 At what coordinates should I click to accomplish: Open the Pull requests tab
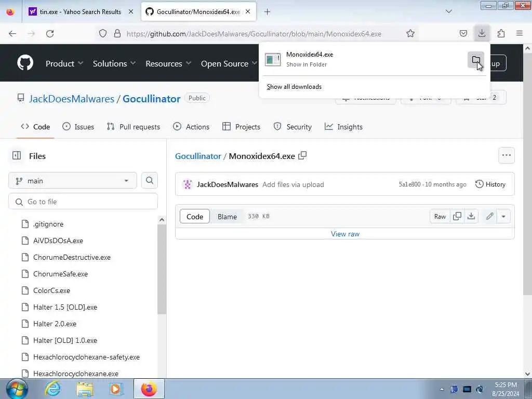tap(134, 127)
